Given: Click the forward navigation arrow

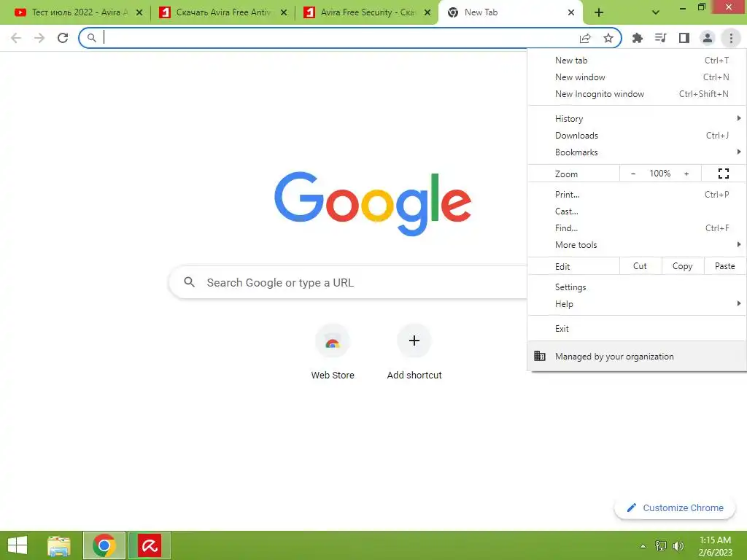Looking at the screenshot, I should point(39,38).
